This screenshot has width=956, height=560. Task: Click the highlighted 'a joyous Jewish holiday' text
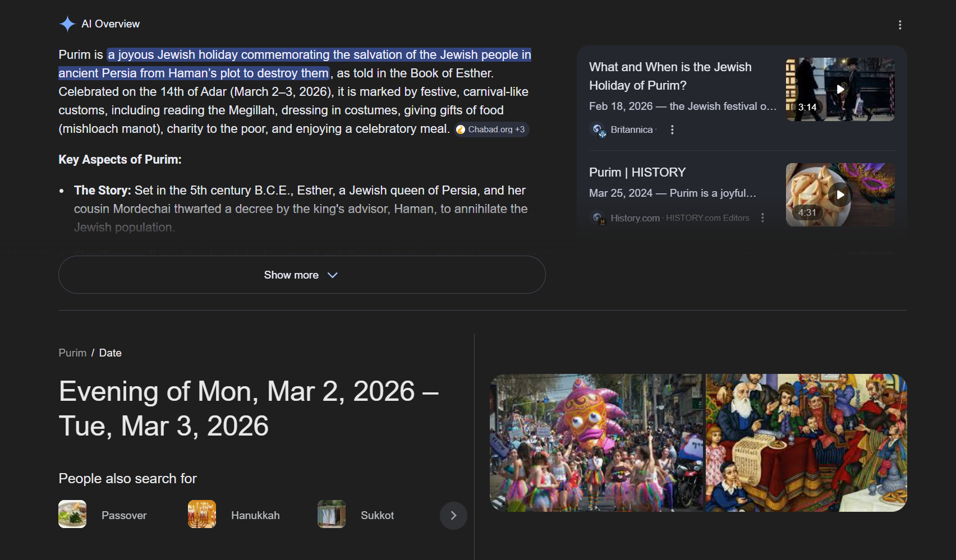[296, 64]
